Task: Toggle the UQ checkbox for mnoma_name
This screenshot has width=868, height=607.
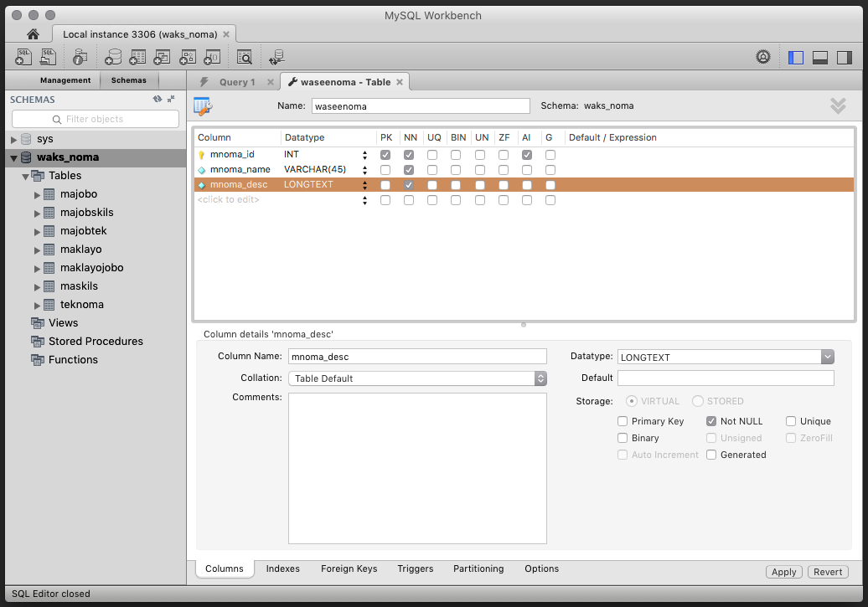Action: pyautogui.click(x=433, y=169)
